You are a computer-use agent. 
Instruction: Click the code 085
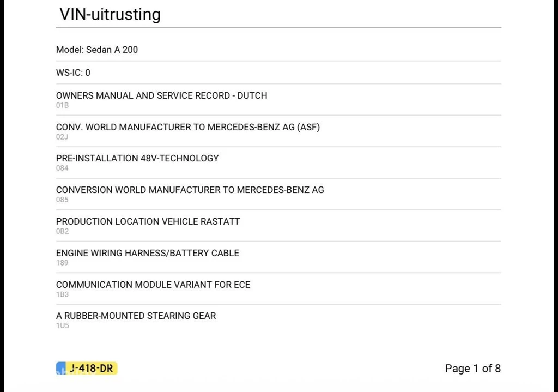point(62,200)
